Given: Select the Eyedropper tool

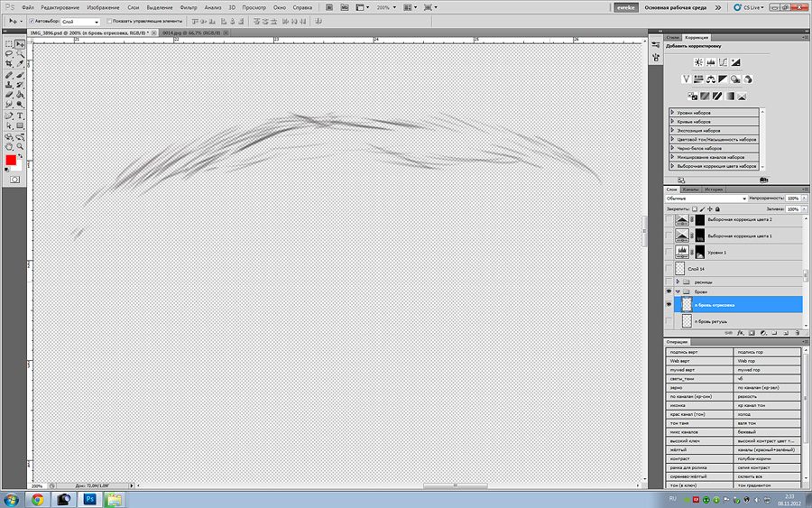Looking at the screenshot, I should coord(20,64).
